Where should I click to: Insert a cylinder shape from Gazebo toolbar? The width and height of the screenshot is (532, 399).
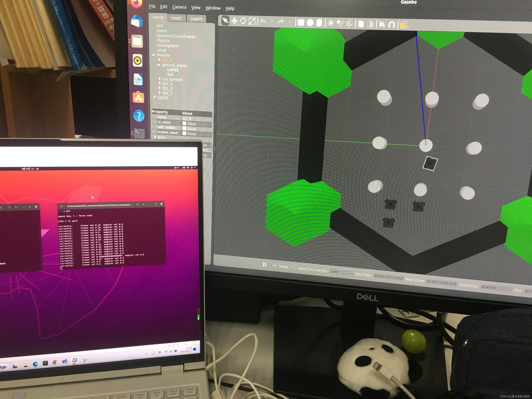(319, 23)
